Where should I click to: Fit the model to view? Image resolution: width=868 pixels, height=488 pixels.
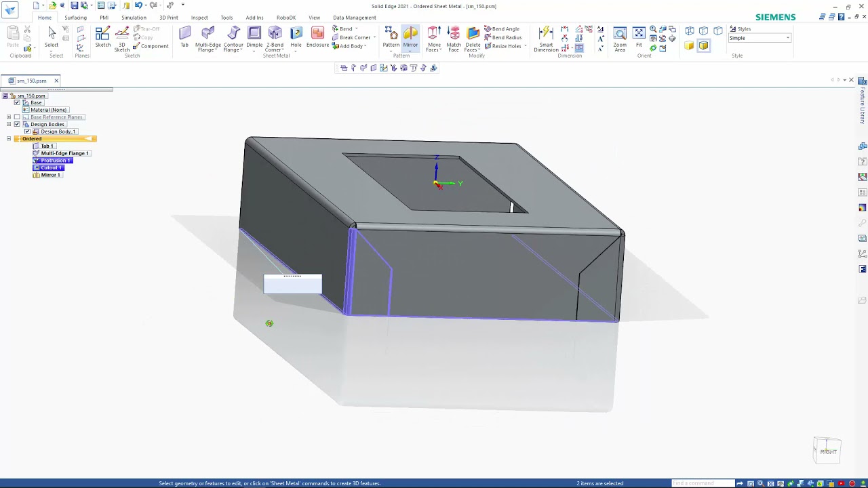pos(639,37)
